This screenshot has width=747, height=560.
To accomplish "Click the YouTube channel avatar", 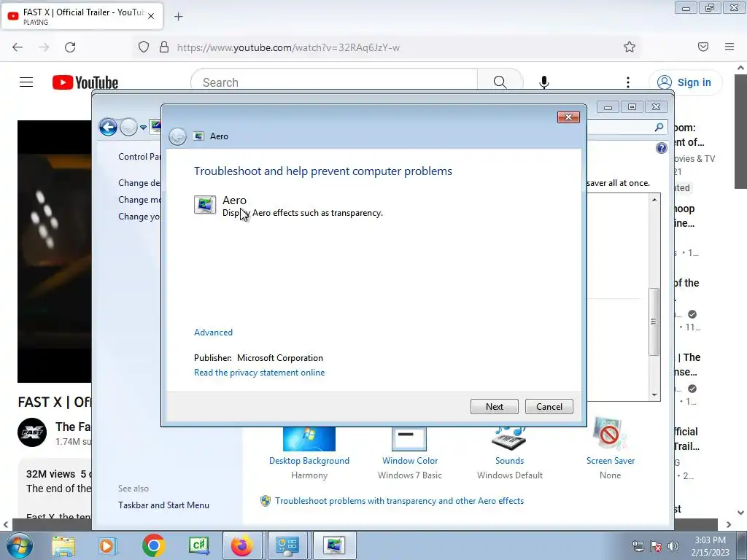I will pyautogui.click(x=32, y=432).
